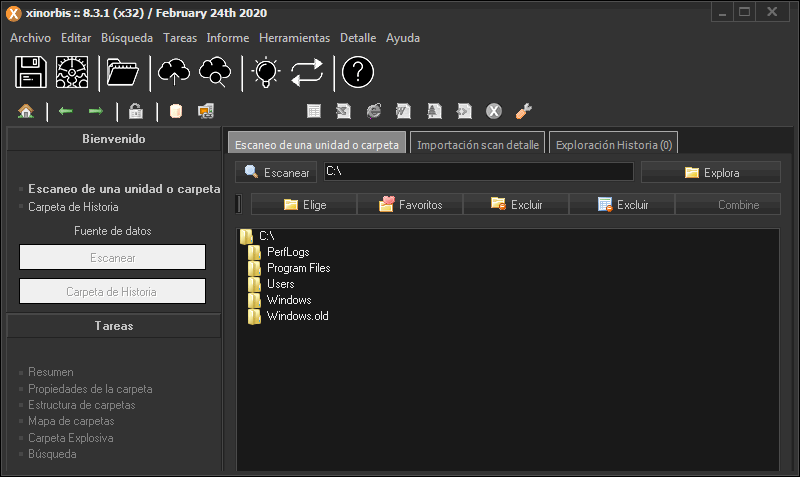
Task: Open the Ayuda menu
Action: point(403,38)
